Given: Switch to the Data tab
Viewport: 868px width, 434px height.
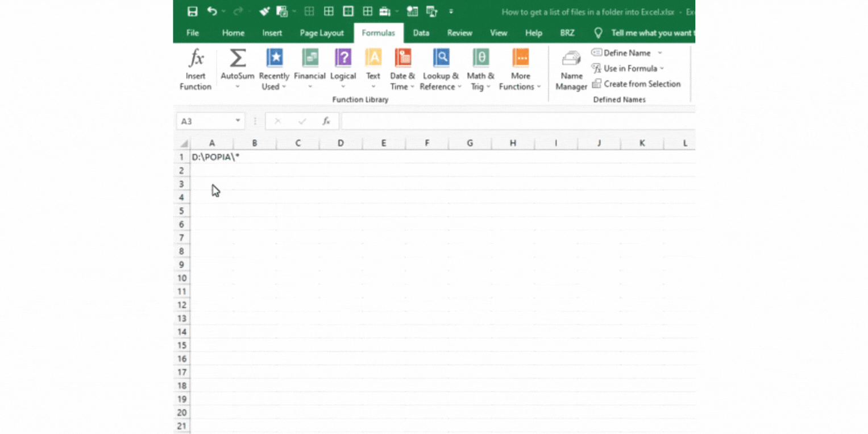Looking at the screenshot, I should (x=421, y=33).
